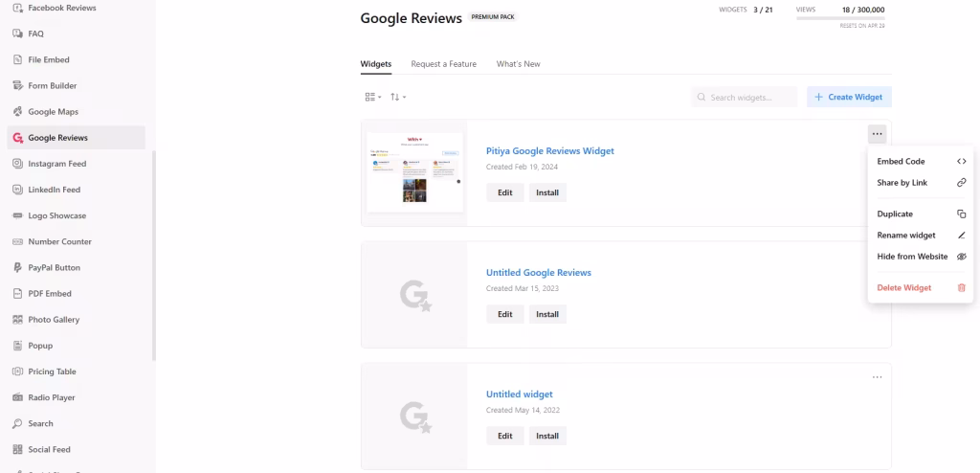980x473 pixels.
Task: Open the What's New tab
Action: tap(518, 64)
